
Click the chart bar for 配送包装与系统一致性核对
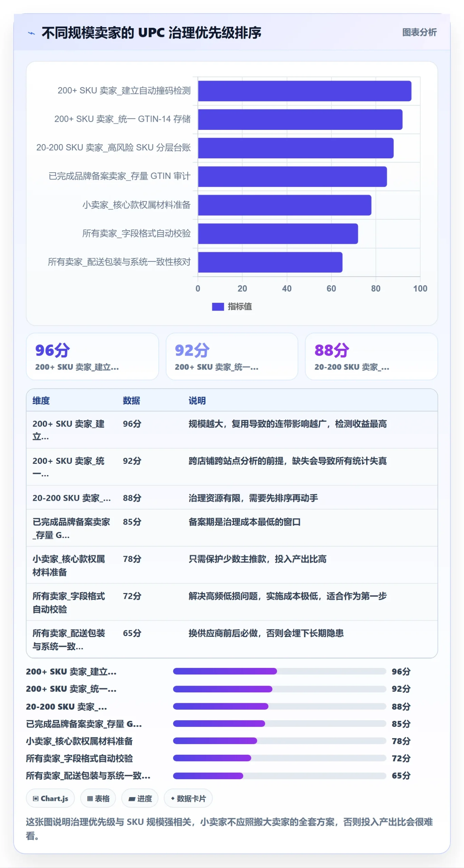tap(270, 262)
